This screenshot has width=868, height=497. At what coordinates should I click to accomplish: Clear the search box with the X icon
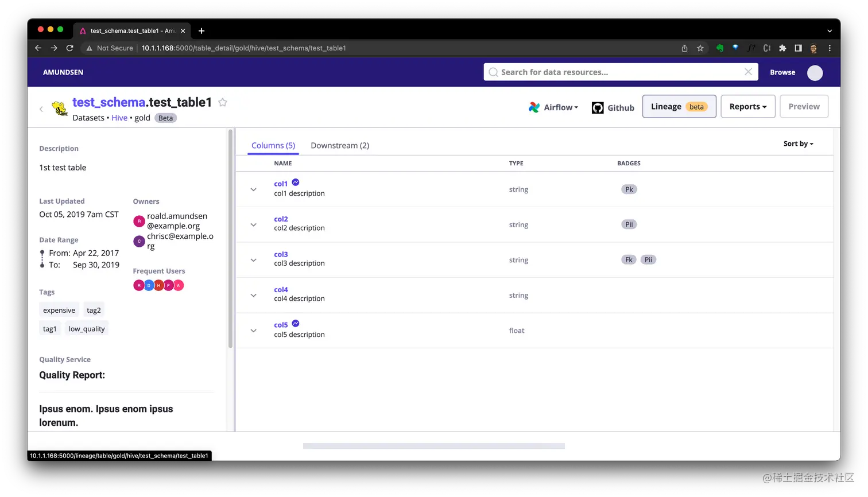coord(748,72)
